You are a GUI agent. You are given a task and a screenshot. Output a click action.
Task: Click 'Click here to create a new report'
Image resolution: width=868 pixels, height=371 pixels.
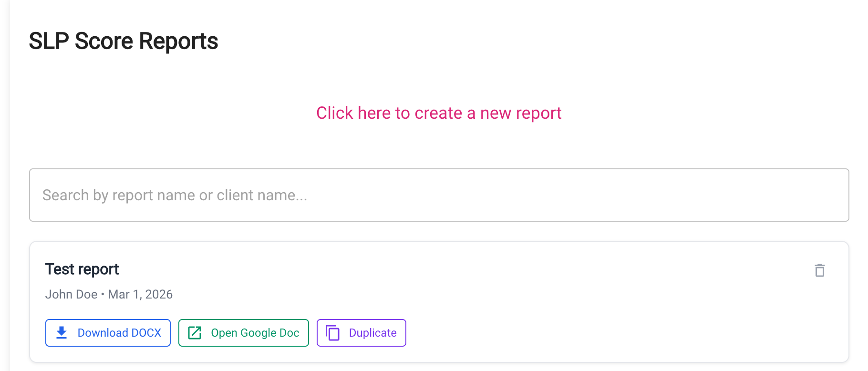pyautogui.click(x=439, y=113)
